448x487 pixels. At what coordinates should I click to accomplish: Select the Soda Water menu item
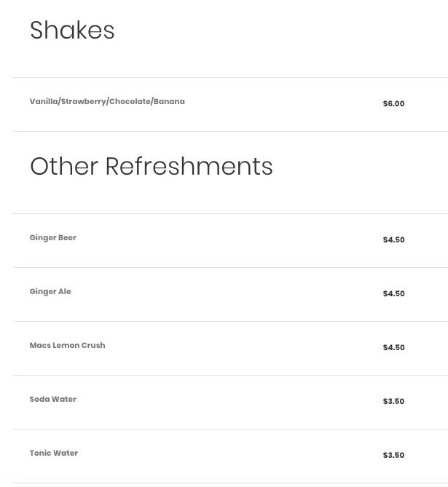(x=53, y=400)
